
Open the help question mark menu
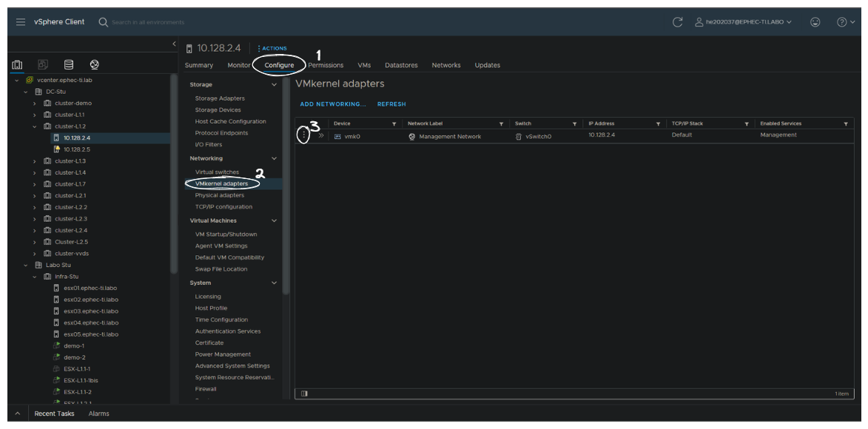click(845, 22)
